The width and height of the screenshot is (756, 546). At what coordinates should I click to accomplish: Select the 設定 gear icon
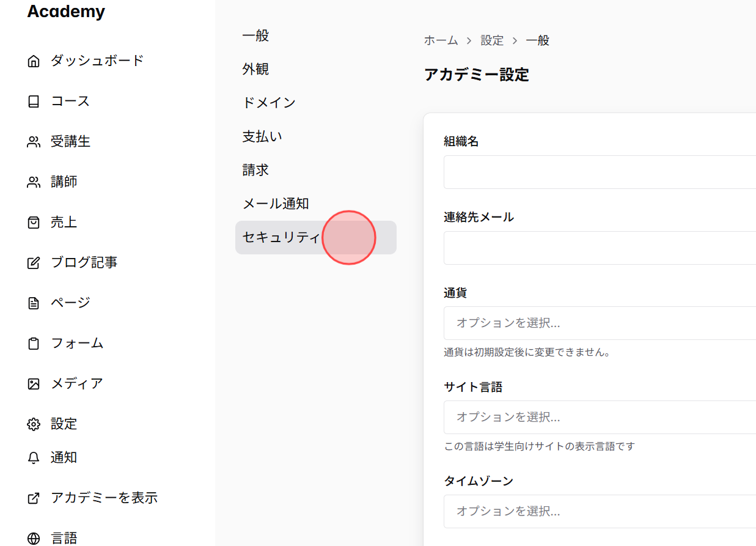34,423
